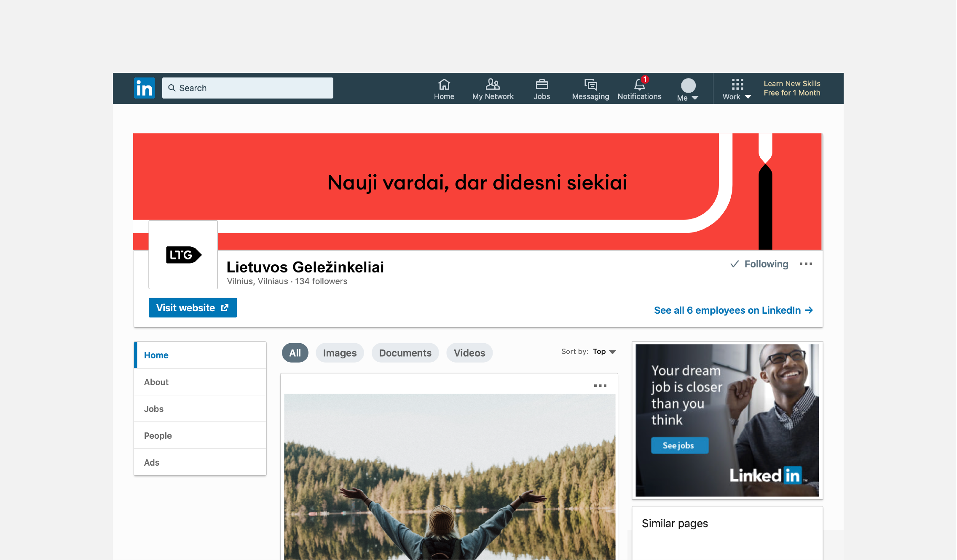957x560 pixels.
Task: Click the LTG company logo thumbnail
Action: [183, 255]
